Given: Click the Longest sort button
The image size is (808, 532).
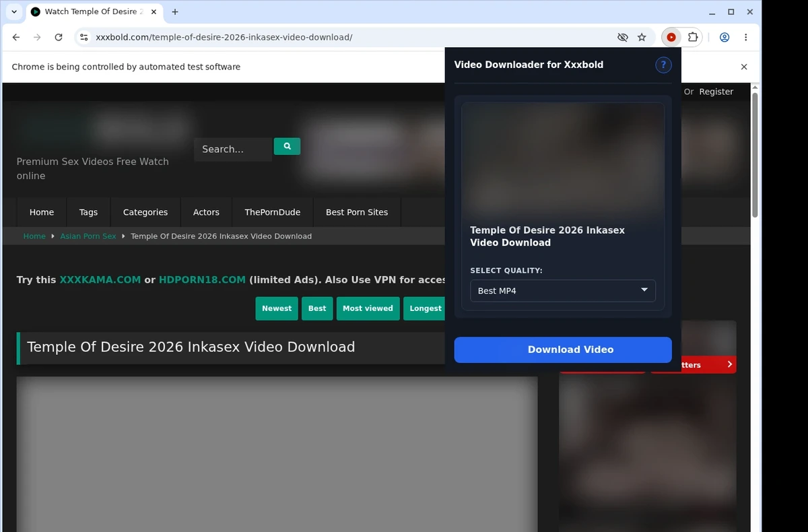Looking at the screenshot, I should (424, 308).
